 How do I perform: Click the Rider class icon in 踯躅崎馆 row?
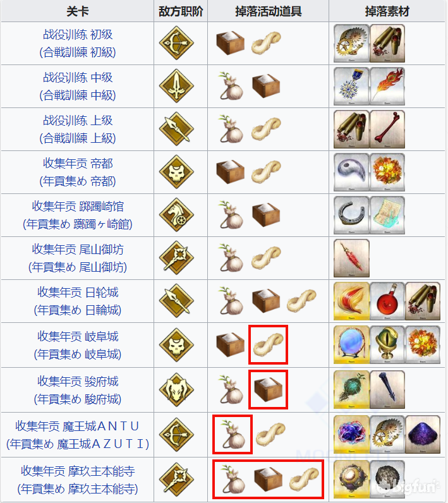176,215
